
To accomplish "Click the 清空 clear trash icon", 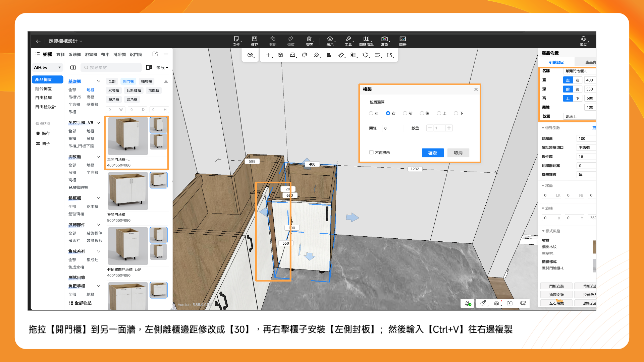I will (309, 39).
